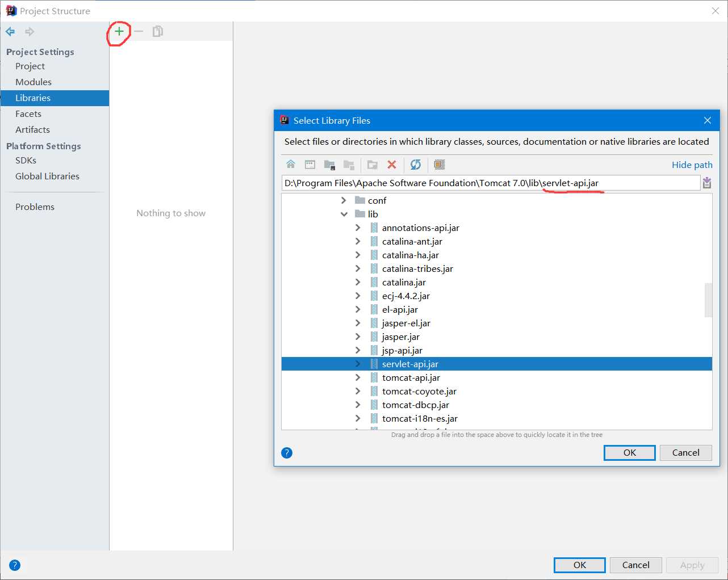This screenshot has width=728, height=580.
Task: Select Libraries in the sidebar
Action: (55, 98)
